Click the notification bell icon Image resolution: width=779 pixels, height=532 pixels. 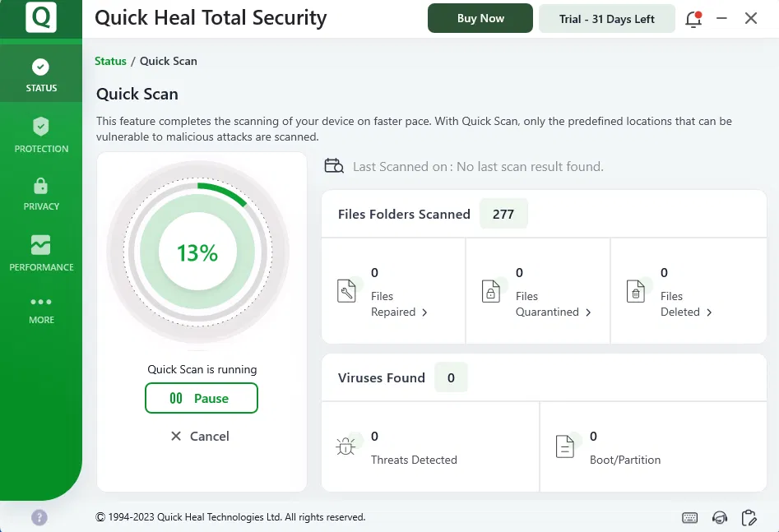tap(693, 19)
